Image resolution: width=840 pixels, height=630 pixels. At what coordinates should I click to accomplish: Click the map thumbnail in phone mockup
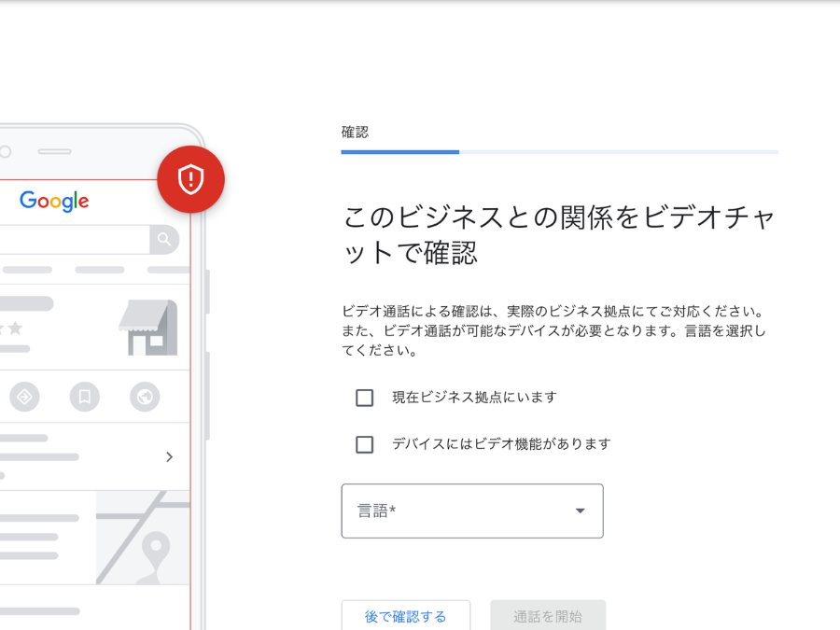pyautogui.click(x=143, y=539)
